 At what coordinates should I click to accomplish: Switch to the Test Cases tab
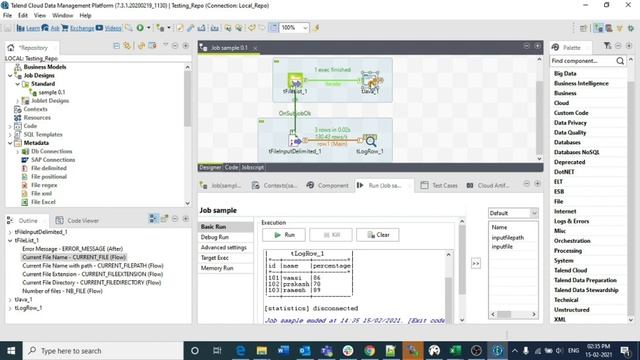[x=439, y=185]
